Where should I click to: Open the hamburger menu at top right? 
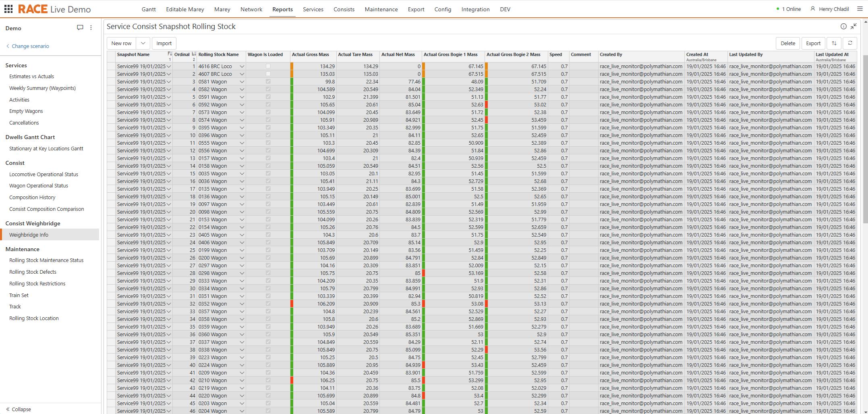(x=860, y=9)
